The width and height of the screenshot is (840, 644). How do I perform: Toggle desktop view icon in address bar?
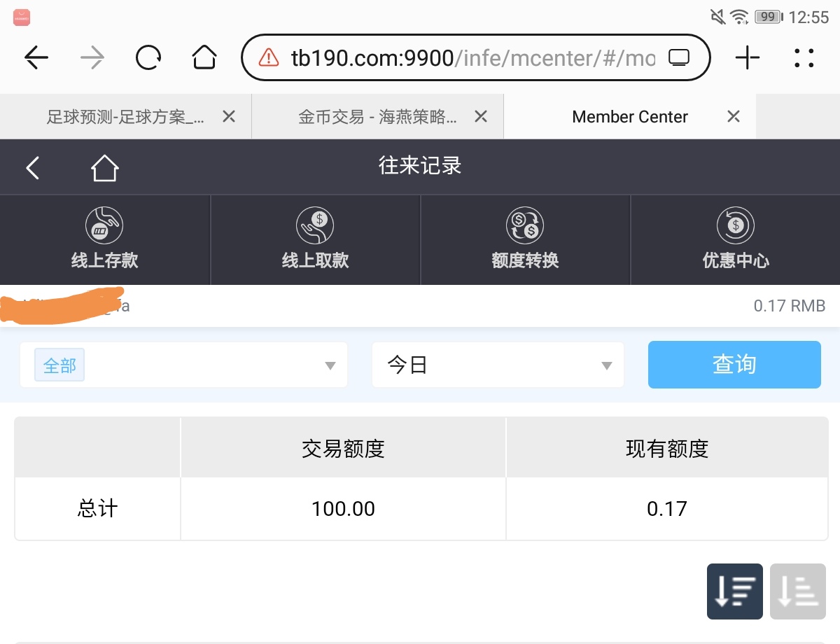[x=679, y=57]
